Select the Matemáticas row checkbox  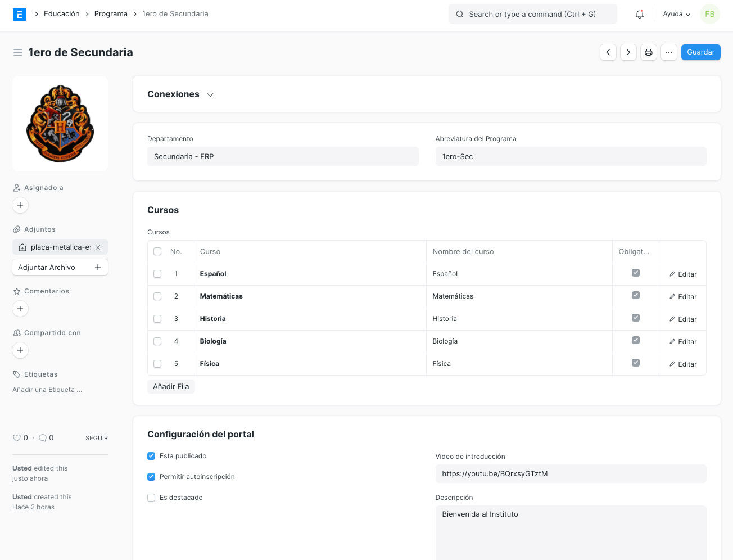(x=157, y=296)
